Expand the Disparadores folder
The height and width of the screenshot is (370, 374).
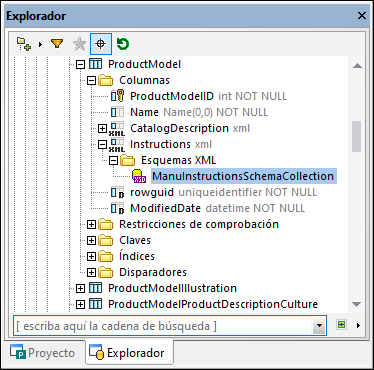(91, 272)
